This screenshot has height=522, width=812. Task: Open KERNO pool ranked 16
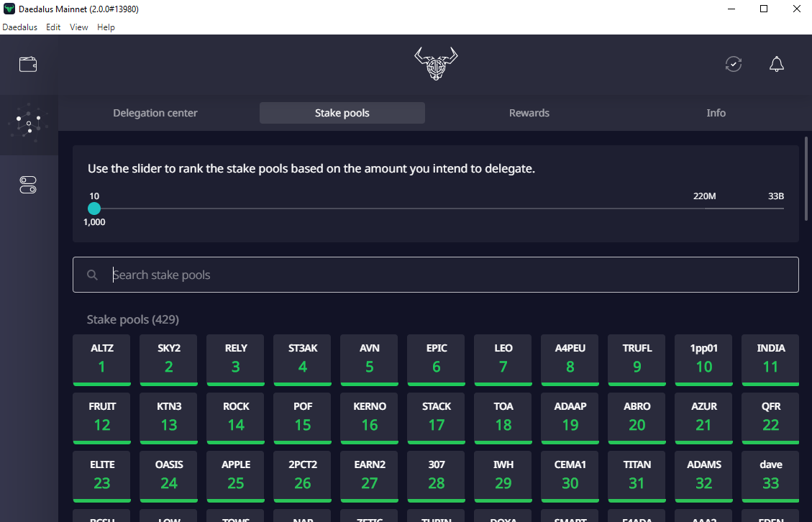coord(369,418)
